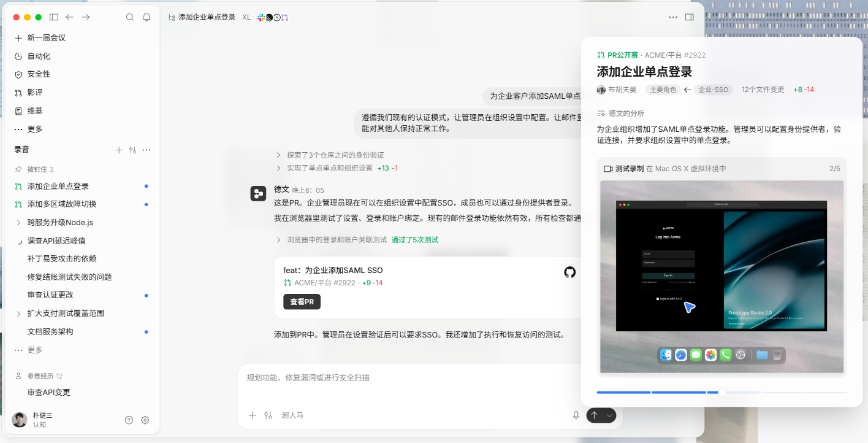This screenshot has width=868, height=443.
Task: Click the GitHub icon on the PR card
Action: coord(570,272)
